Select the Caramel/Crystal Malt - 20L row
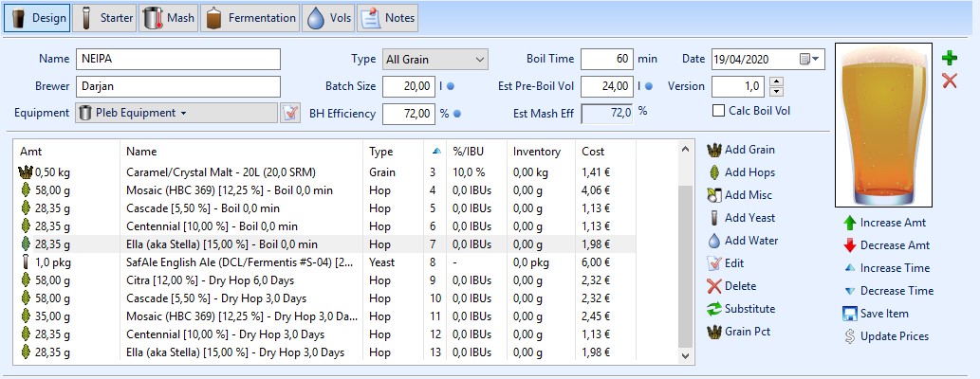The image size is (980, 379). (x=325, y=172)
